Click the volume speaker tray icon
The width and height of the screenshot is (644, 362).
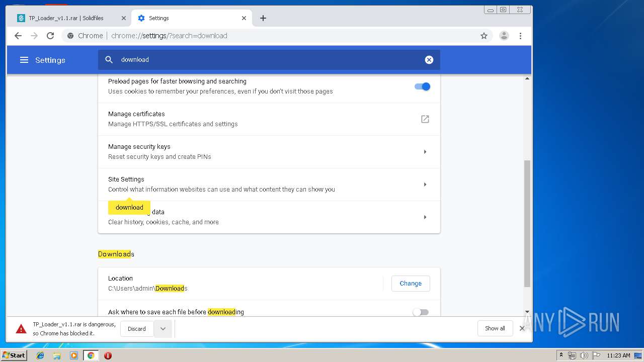pos(584,355)
